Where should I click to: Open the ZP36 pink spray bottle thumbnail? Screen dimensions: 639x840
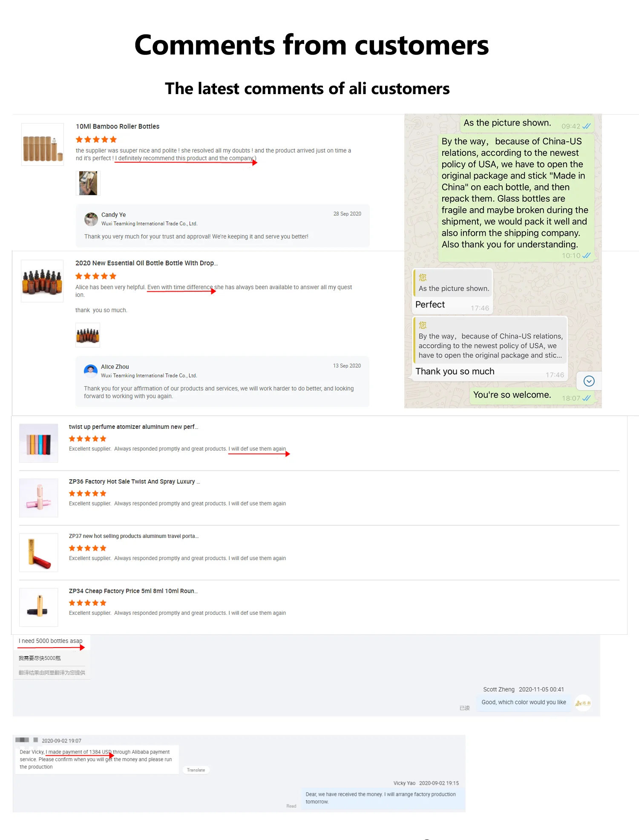(39, 498)
